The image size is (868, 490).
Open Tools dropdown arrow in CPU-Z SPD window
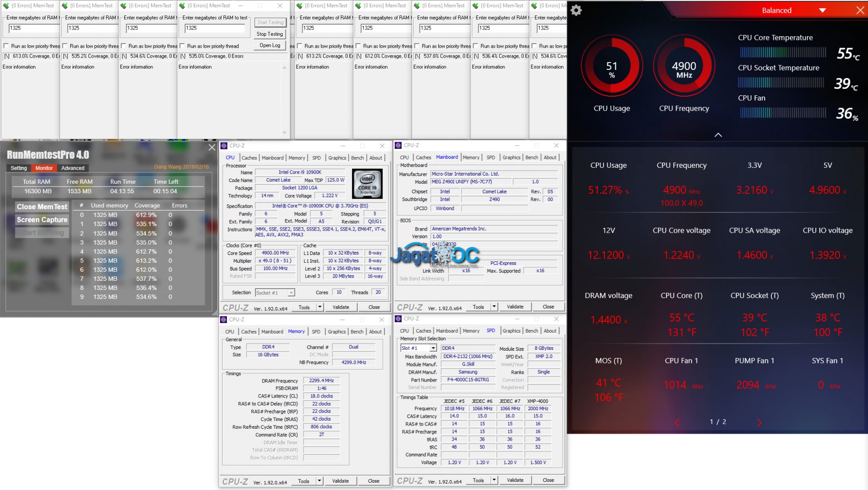(x=494, y=480)
